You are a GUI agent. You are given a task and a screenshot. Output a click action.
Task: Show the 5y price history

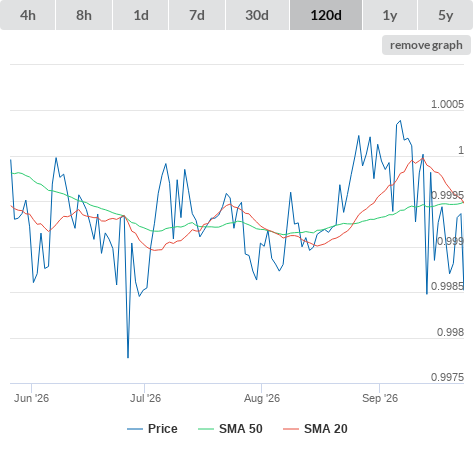pyautogui.click(x=446, y=15)
